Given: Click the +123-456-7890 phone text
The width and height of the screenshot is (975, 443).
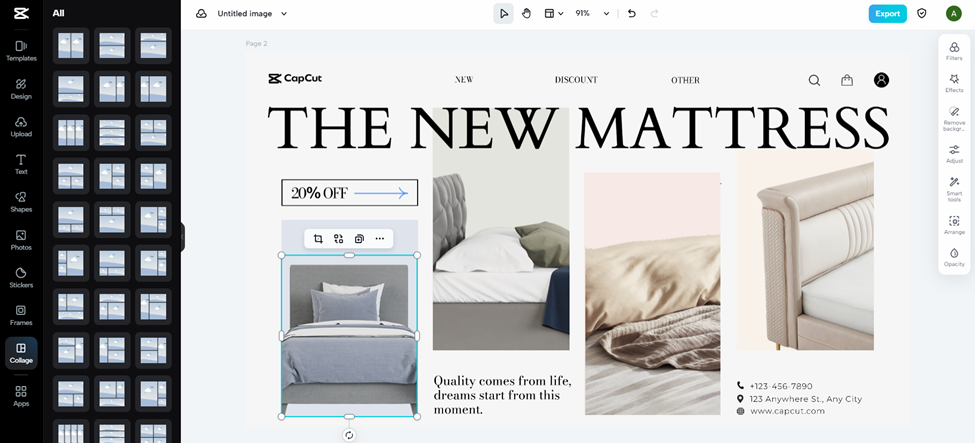Looking at the screenshot, I should coord(781,386).
